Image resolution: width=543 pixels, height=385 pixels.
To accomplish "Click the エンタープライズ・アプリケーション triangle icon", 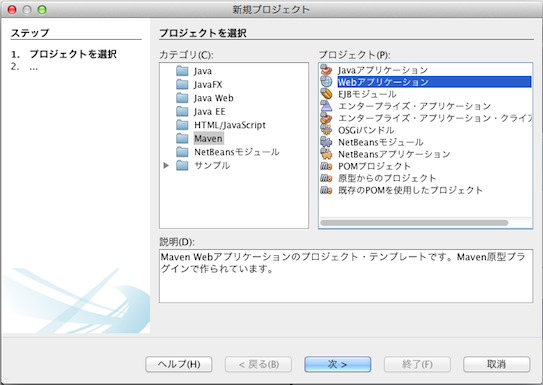I will [x=326, y=106].
